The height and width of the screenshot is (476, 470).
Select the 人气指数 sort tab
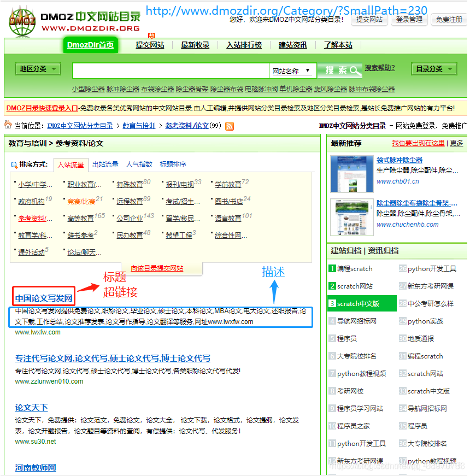139,164
